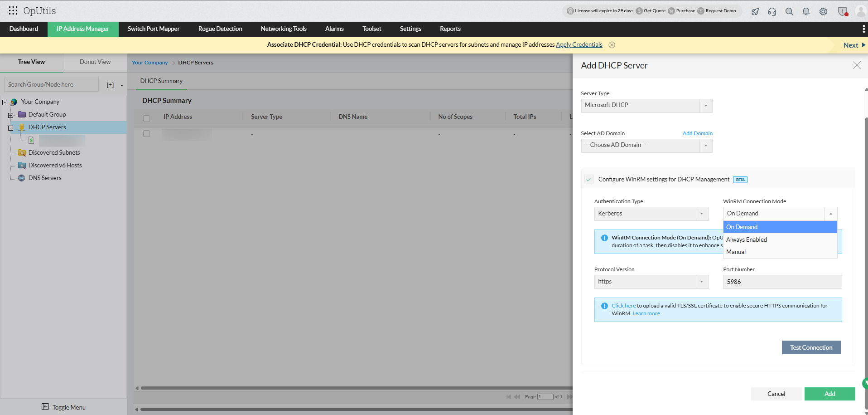Open the Rogue Detection tab

(220, 29)
